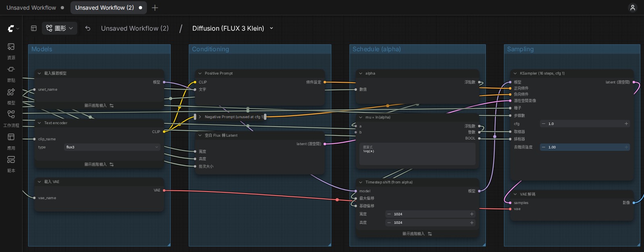Screen dimensions: 644x252
Task: Go to Unsaved Workflow (2) breadcrumb
Action: click(x=135, y=28)
